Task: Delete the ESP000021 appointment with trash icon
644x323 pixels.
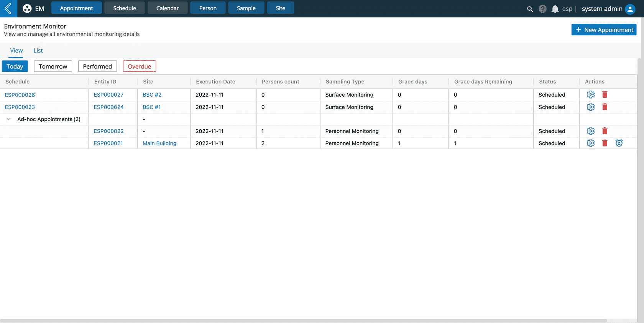Action: (605, 143)
